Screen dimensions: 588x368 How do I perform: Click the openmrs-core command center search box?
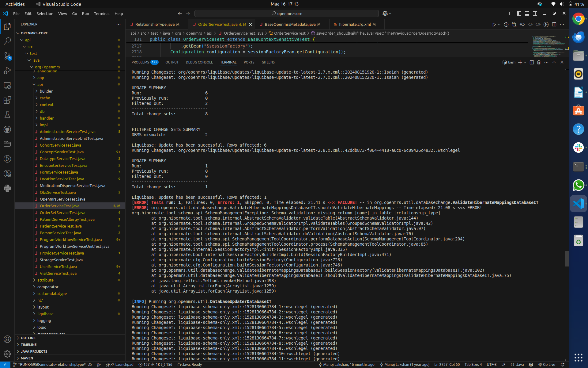pos(287,13)
